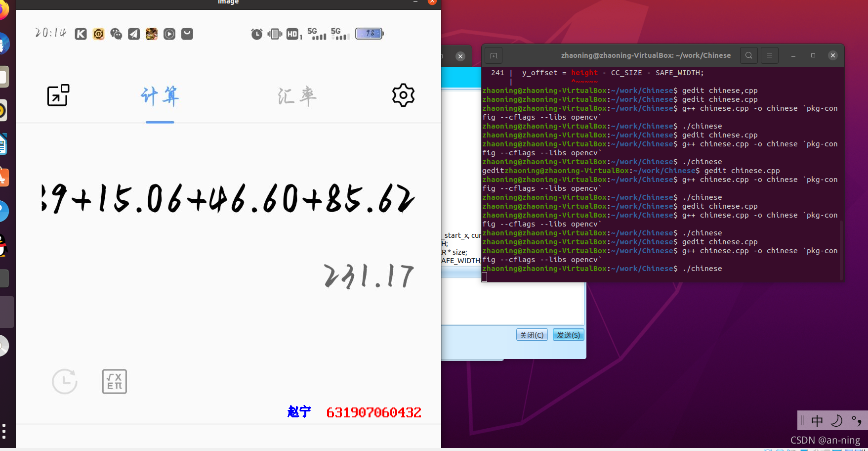
Task: Click the red 'height' word in terminal
Action: (584, 73)
